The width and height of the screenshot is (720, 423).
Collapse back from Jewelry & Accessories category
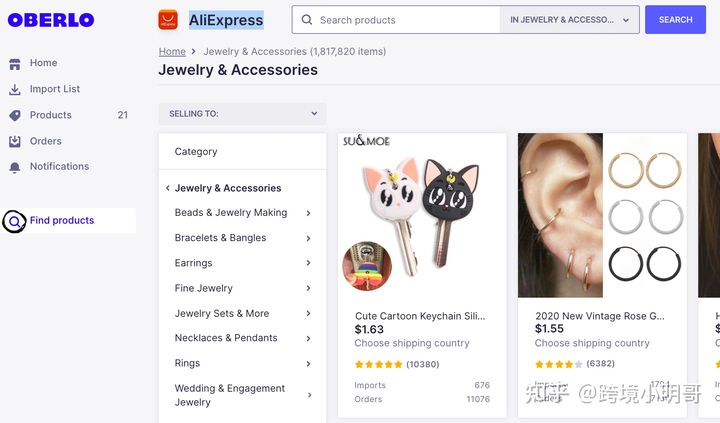[x=168, y=188]
